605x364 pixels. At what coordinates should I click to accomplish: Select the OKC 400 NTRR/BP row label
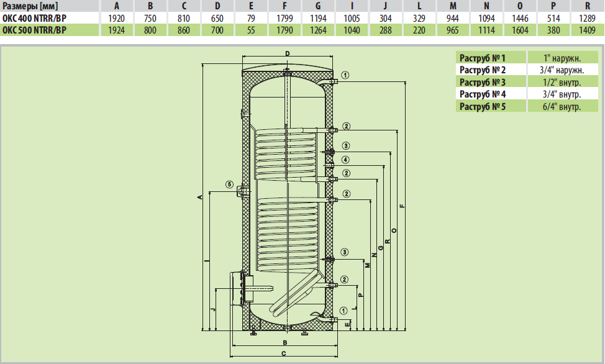(x=35, y=18)
